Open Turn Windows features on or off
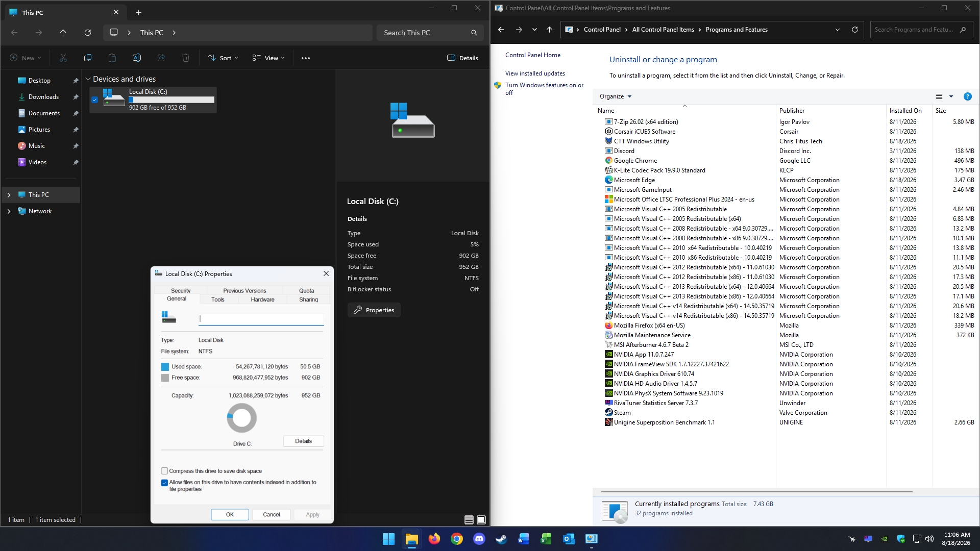The width and height of the screenshot is (980, 551). click(x=544, y=89)
